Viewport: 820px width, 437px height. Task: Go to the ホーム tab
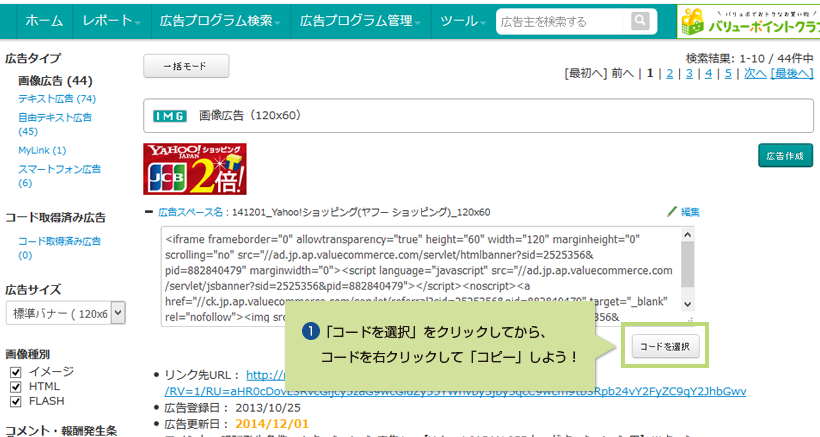pyautogui.click(x=44, y=21)
